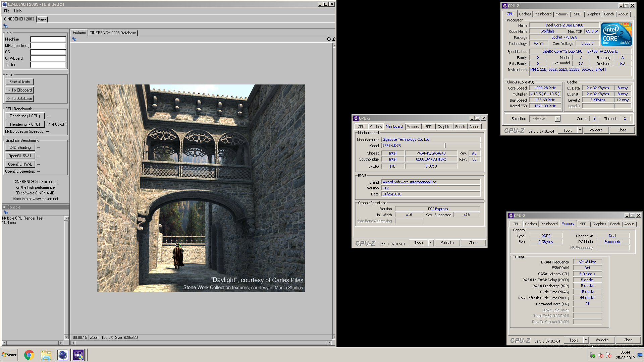This screenshot has height=362, width=644.
Task: Click the Show Desktop icon in system tray
Action: (640, 355)
